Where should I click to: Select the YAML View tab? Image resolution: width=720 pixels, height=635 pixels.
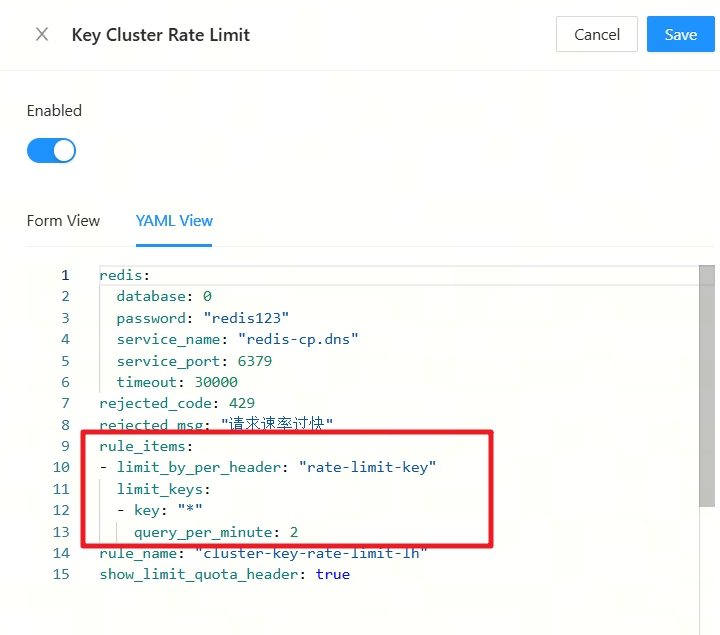point(174,221)
